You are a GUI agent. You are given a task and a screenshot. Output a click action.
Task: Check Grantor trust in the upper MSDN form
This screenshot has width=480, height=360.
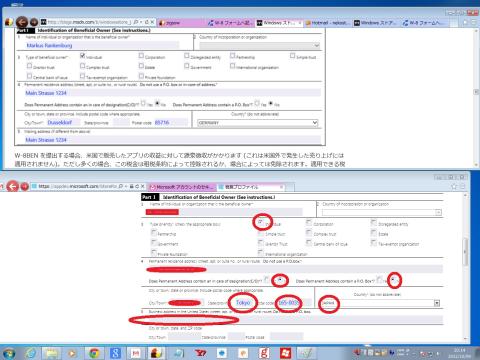[29, 66]
